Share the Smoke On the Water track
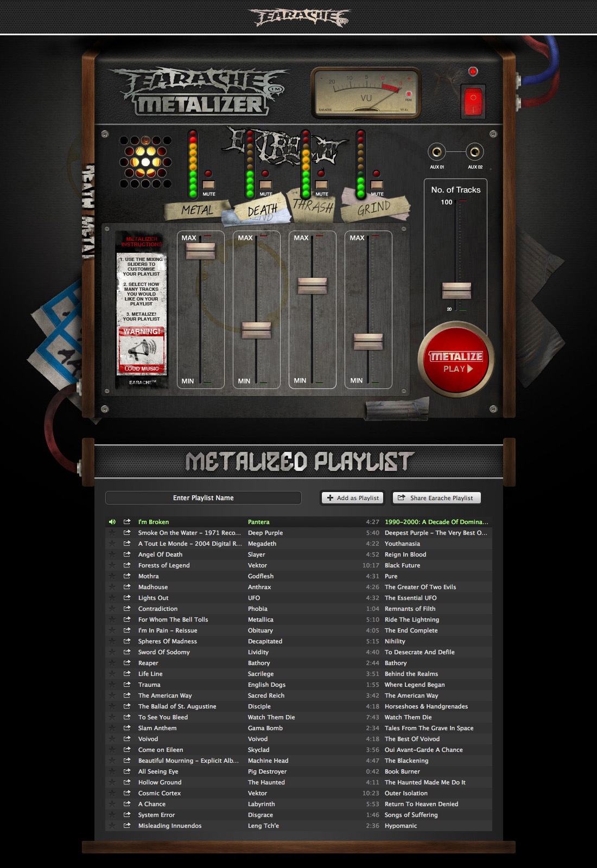Screen dimensions: 597x868 pos(127,533)
